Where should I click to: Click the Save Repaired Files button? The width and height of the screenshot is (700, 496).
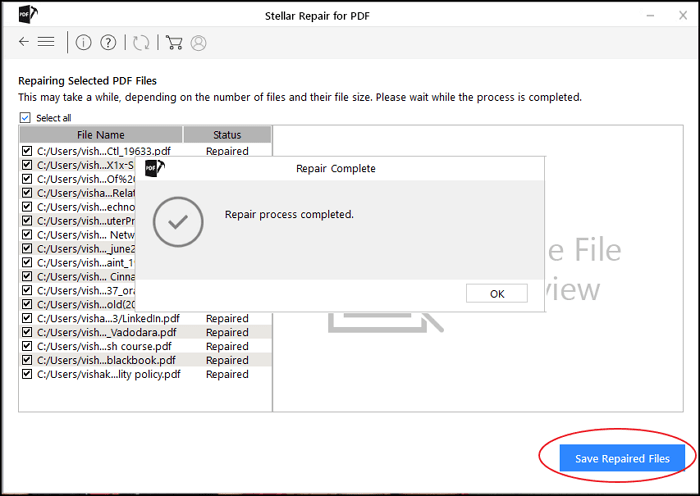(x=622, y=458)
